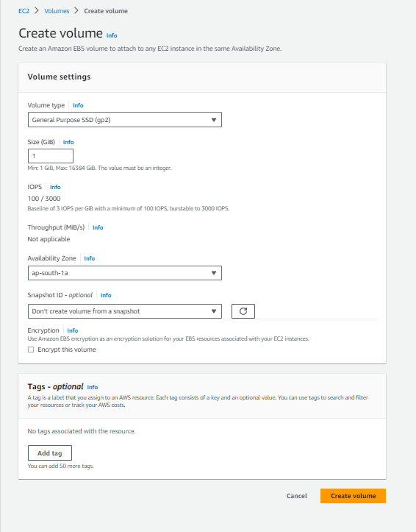Click the Add tag button
The image size is (416, 532).
pyautogui.click(x=50, y=453)
